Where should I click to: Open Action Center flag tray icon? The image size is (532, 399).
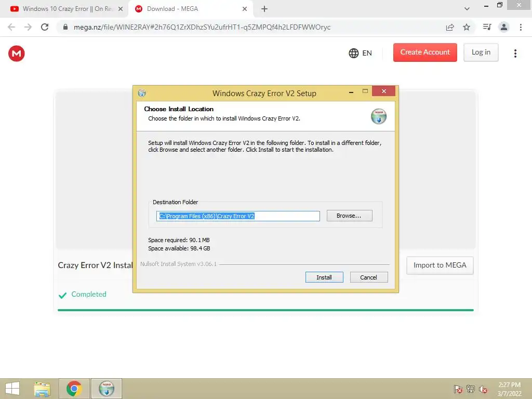458,389
